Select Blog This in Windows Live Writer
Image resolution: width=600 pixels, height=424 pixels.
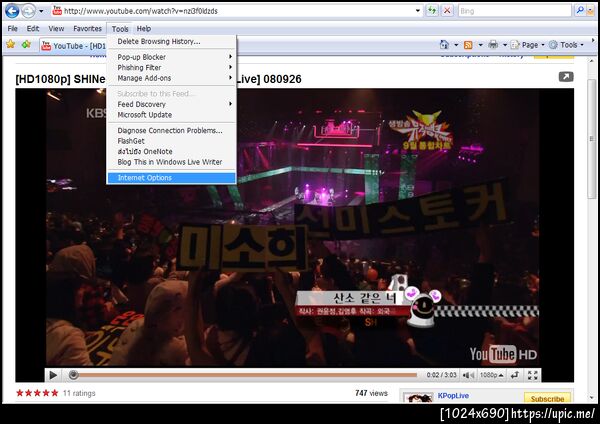coord(171,162)
